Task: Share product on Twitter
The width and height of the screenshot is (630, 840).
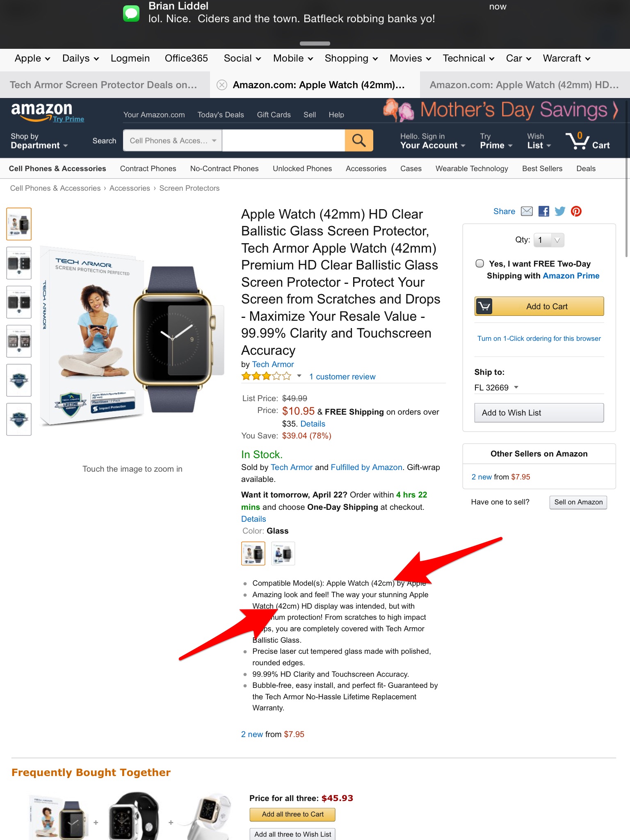Action: coord(560,211)
